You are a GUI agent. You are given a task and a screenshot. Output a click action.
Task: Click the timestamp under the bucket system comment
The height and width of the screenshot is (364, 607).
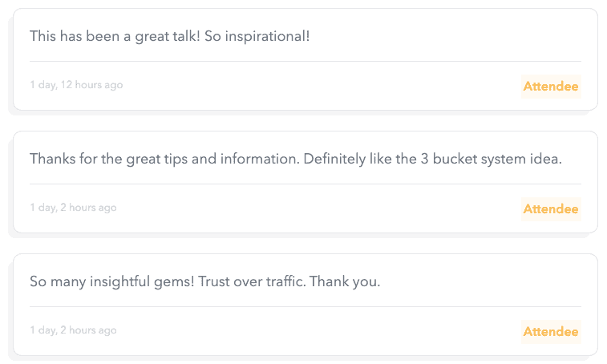click(x=73, y=208)
